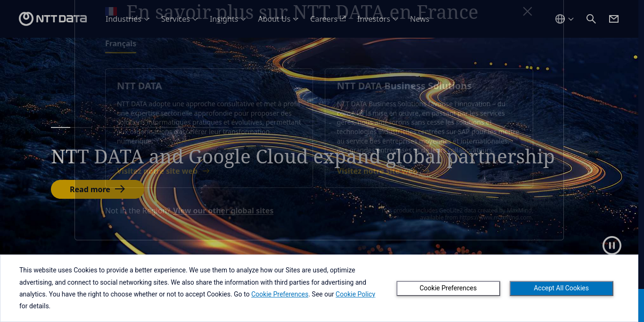
Task: Click the French flag icon
Action: [111, 10]
